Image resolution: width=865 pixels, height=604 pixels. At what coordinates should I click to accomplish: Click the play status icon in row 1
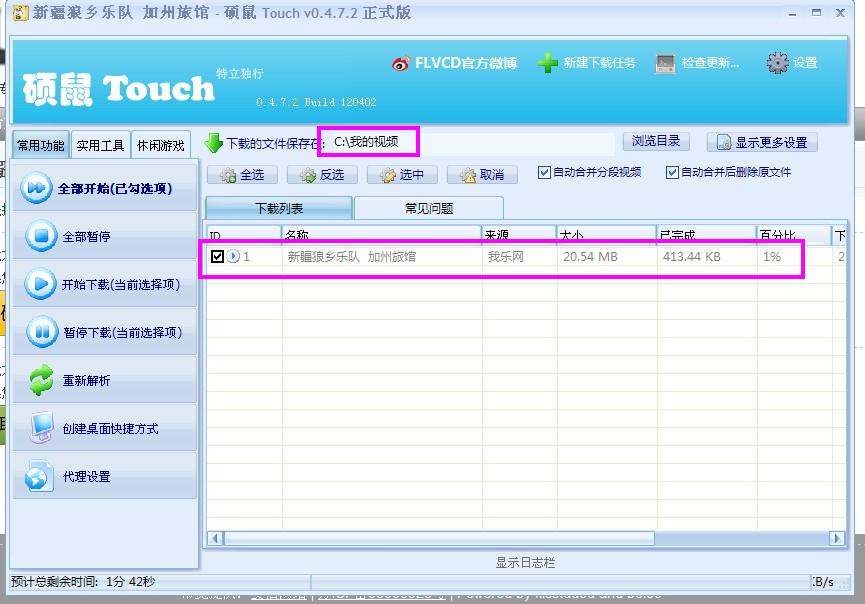click(233, 256)
